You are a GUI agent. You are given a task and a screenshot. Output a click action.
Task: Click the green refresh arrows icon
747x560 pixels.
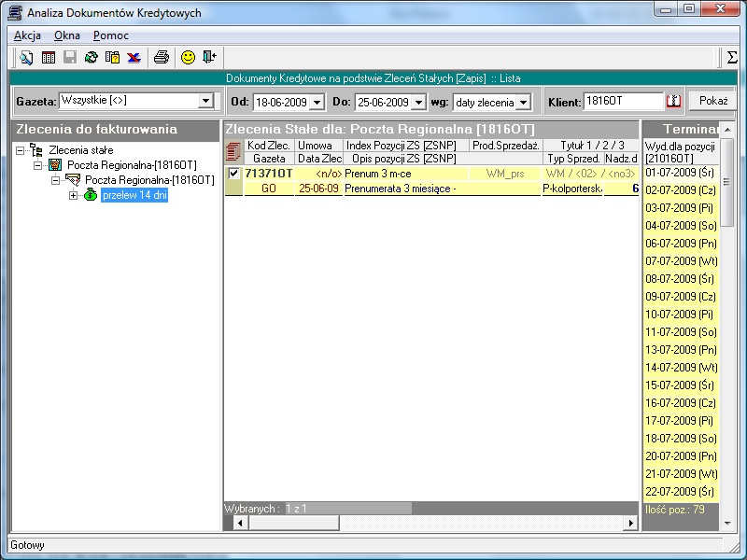click(91, 58)
